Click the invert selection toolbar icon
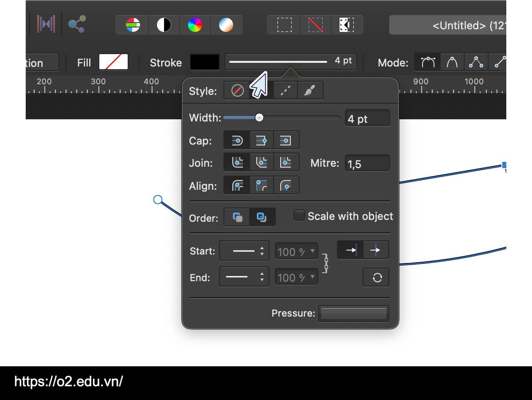 tap(347, 25)
